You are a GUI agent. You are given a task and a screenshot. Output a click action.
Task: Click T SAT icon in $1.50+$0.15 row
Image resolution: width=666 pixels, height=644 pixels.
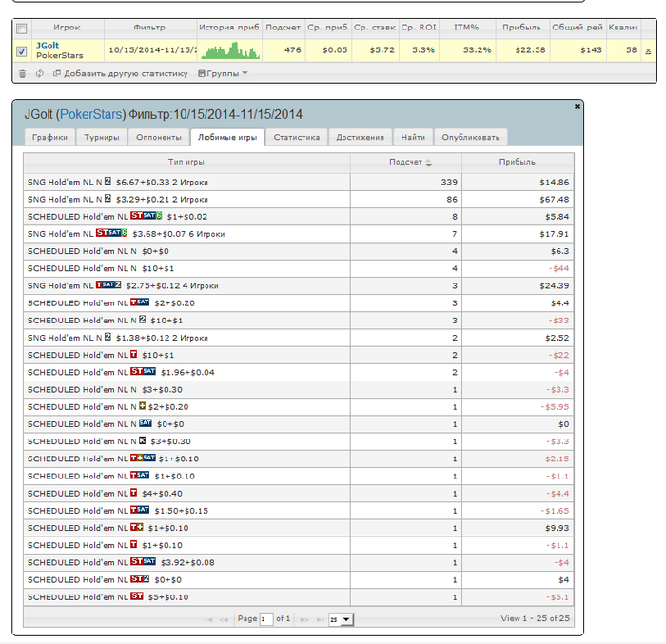click(140, 510)
